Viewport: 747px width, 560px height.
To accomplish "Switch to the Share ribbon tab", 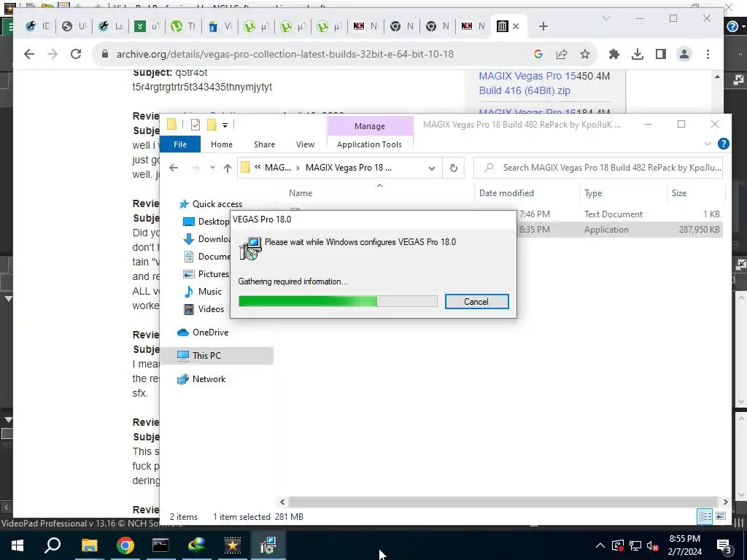I will pyautogui.click(x=264, y=144).
